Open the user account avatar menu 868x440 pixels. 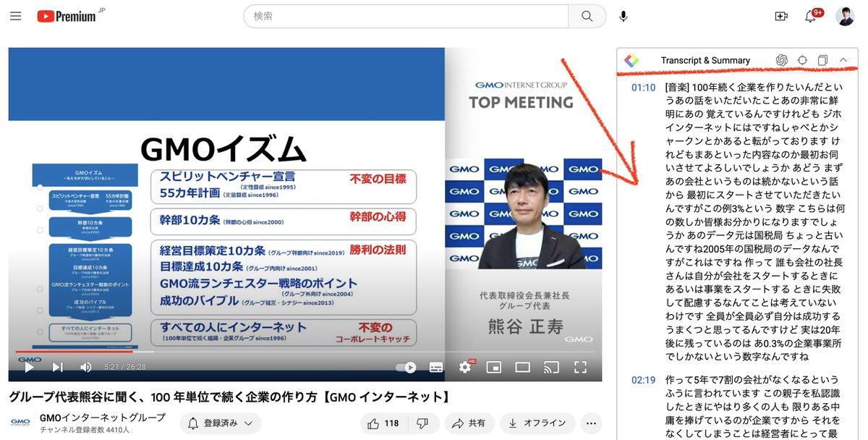844,16
